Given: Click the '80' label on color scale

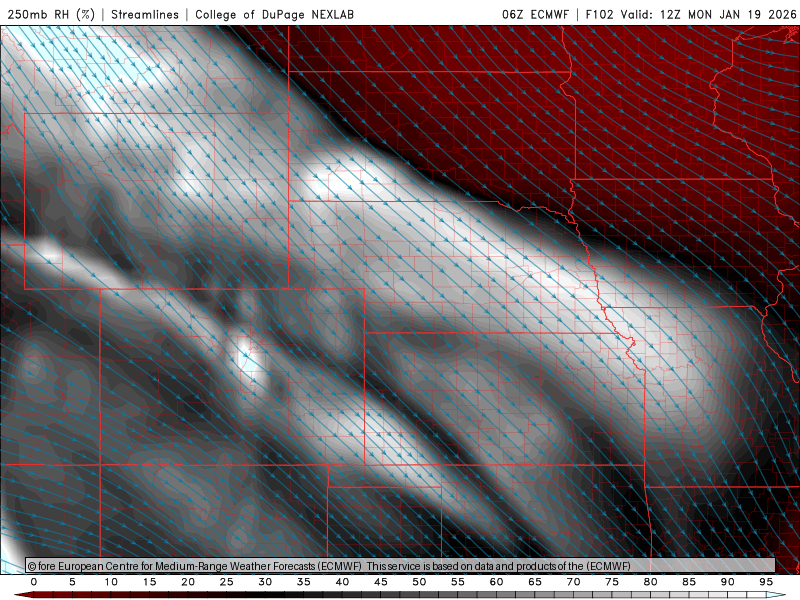Looking at the screenshot, I should coord(651,582).
